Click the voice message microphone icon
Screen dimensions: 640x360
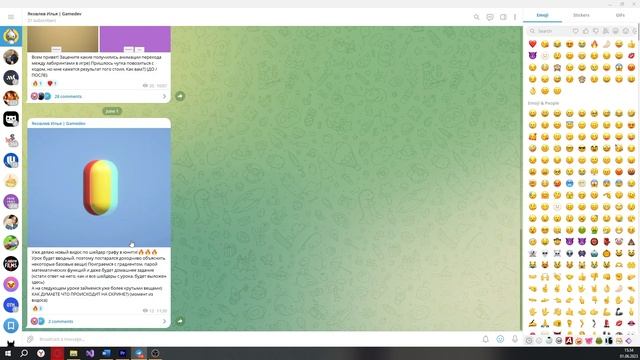click(515, 339)
